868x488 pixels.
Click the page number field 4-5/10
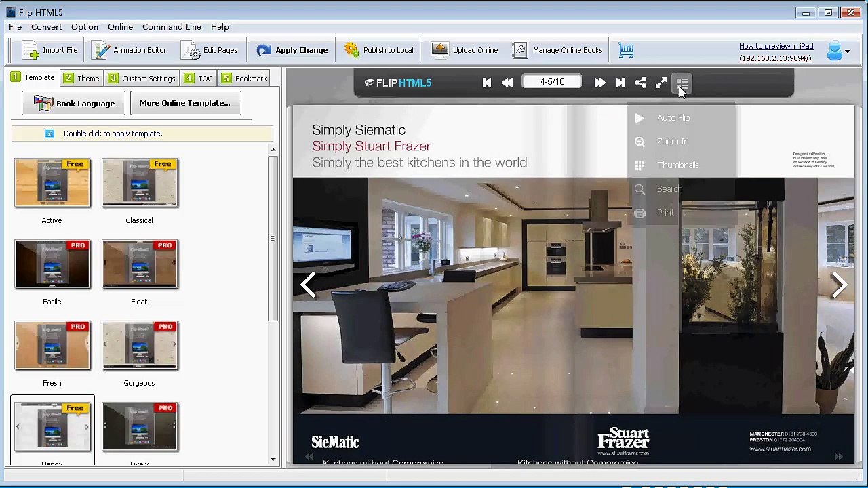tap(552, 82)
